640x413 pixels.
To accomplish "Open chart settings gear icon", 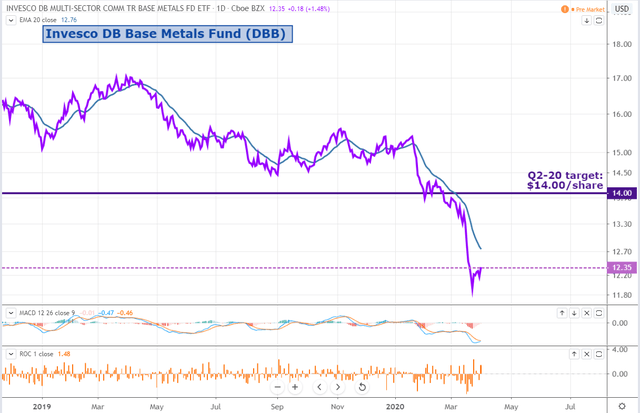I will coord(622,406).
